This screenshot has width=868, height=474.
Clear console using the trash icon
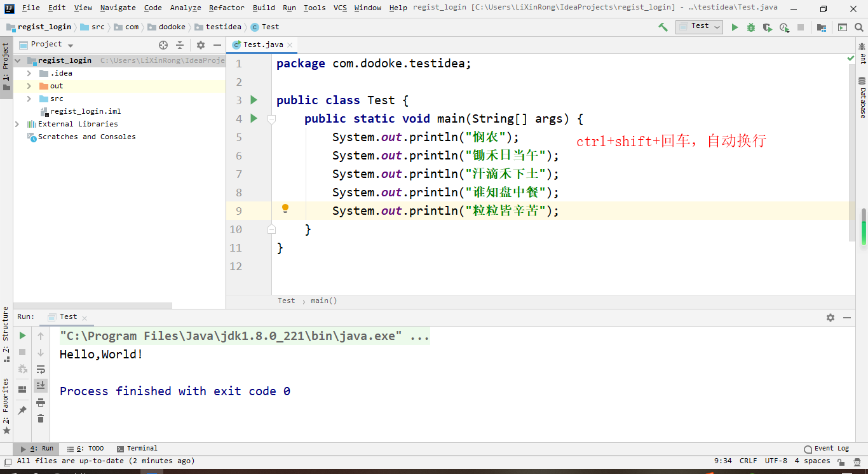click(41, 418)
